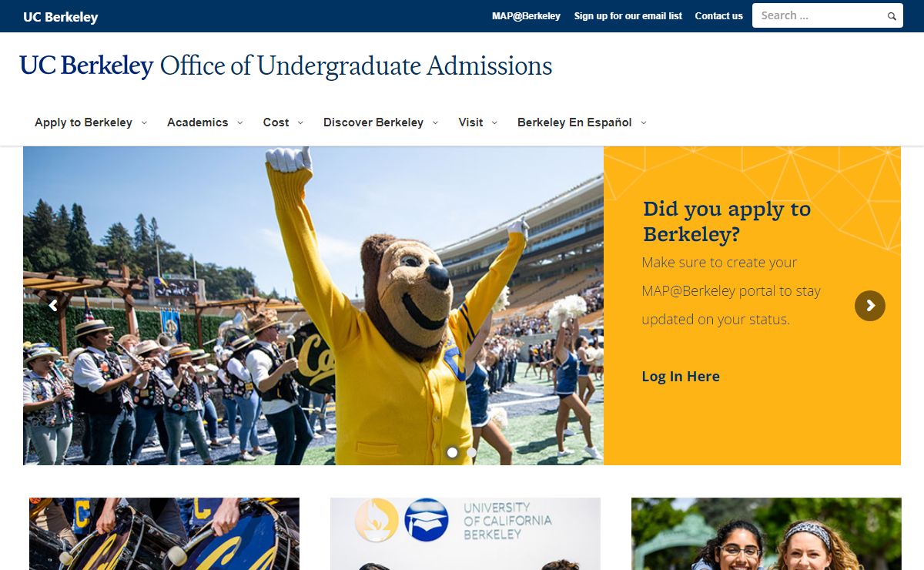Image resolution: width=924 pixels, height=570 pixels.
Task: Open the University of California Berkeley card image
Action: (x=465, y=534)
